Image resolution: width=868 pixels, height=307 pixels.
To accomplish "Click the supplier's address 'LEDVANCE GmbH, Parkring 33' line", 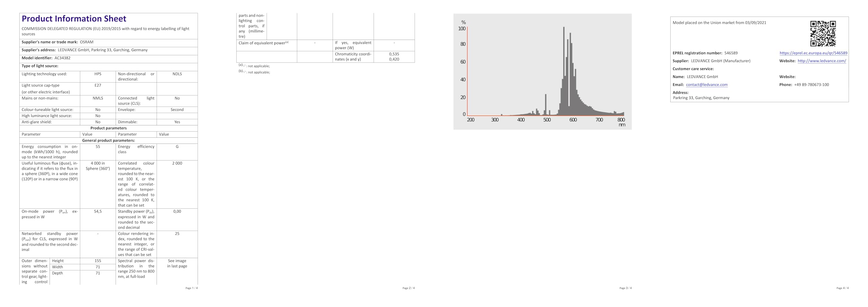I will click(x=103, y=50).
